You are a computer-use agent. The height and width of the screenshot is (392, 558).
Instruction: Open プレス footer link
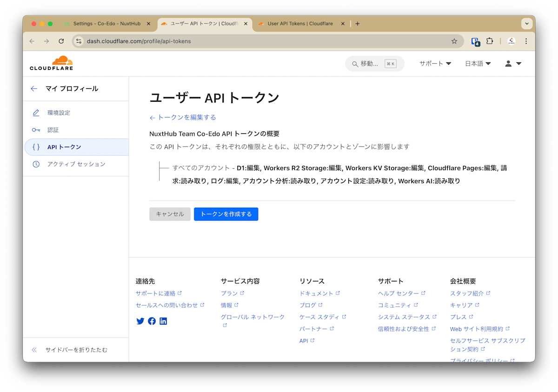click(x=461, y=317)
